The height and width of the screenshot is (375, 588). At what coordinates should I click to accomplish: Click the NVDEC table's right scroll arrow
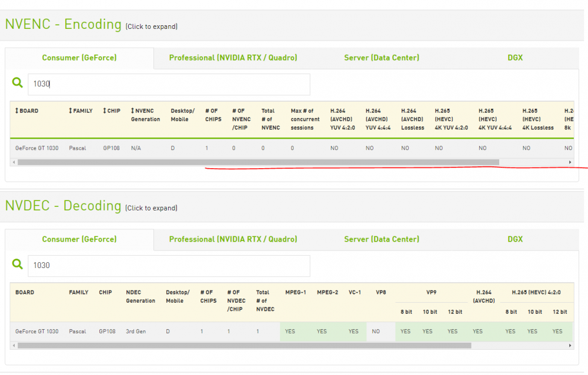pyautogui.click(x=570, y=346)
